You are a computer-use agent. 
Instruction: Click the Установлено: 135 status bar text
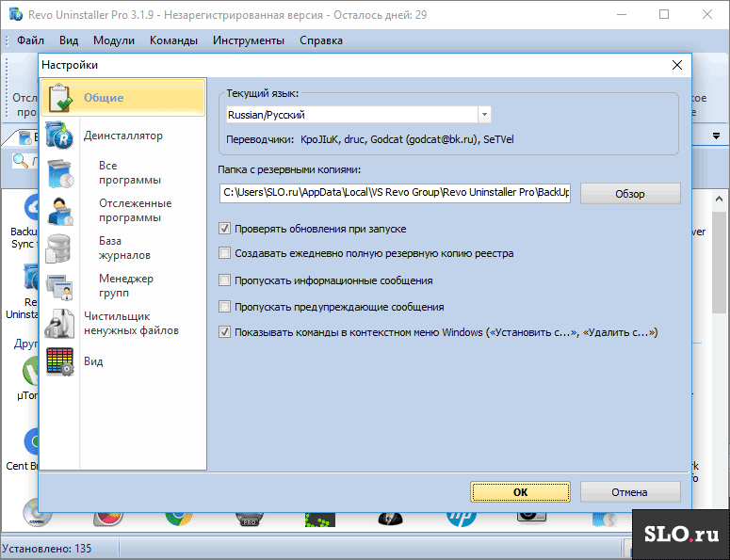[x=46, y=549]
